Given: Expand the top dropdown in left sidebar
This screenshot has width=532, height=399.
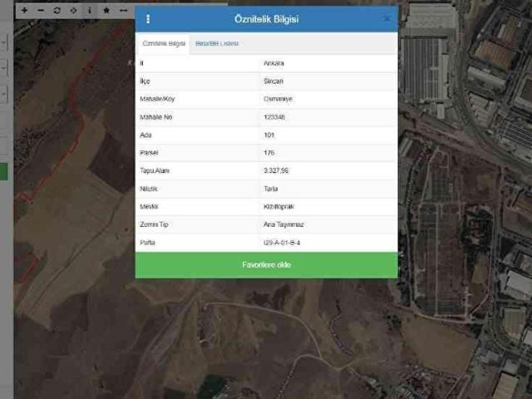Looking at the screenshot, I should (x=3, y=40).
